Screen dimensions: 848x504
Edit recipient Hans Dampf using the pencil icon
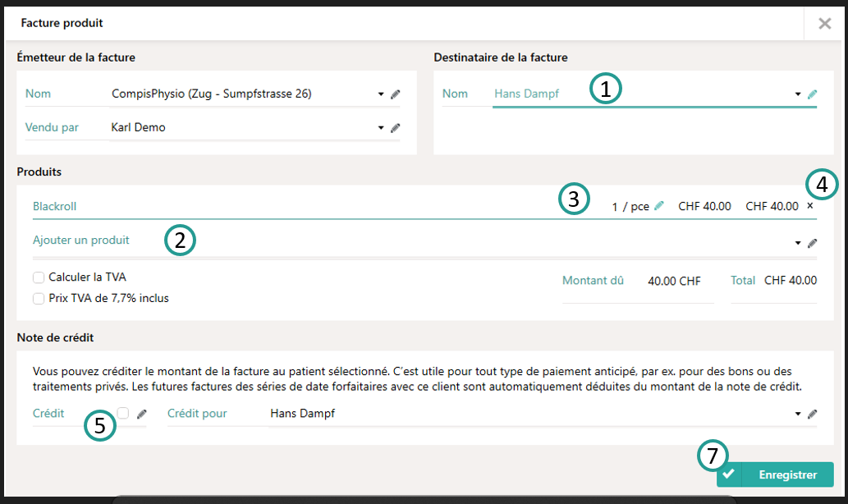point(812,94)
